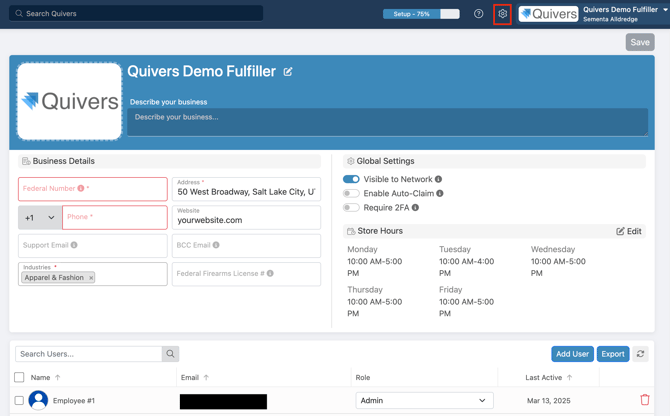
Task: Click the Monday store hours entry
Action: (x=375, y=261)
